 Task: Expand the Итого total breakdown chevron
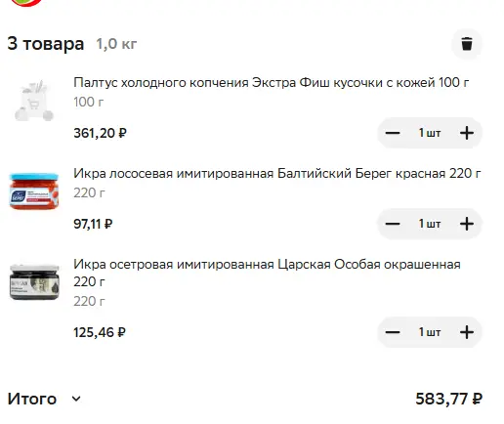[76, 399]
